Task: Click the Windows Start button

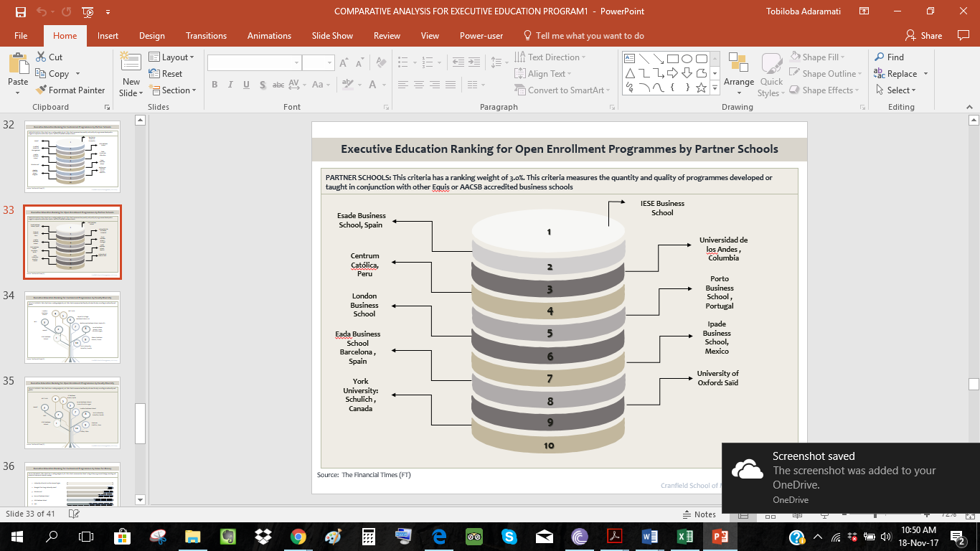Action: 17,536
